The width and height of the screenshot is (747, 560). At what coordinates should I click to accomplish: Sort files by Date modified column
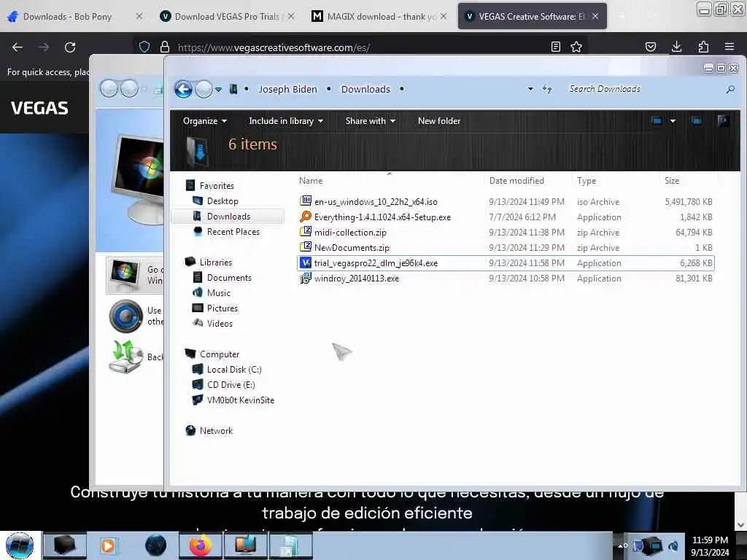pos(516,181)
